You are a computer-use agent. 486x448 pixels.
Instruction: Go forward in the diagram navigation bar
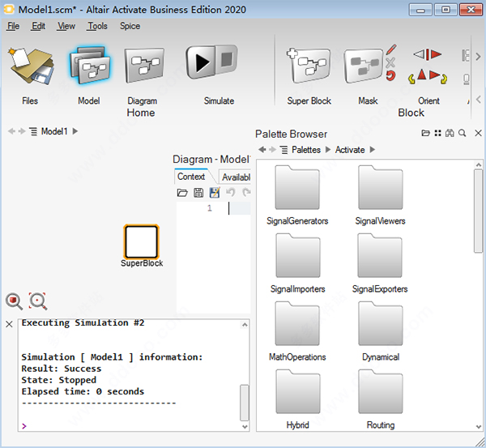[x=22, y=131]
